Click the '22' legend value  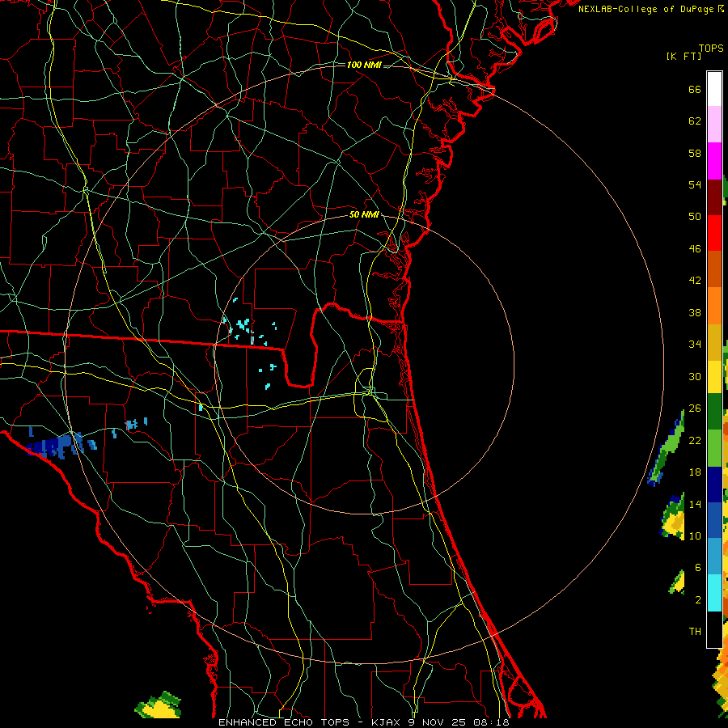point(695,440)
